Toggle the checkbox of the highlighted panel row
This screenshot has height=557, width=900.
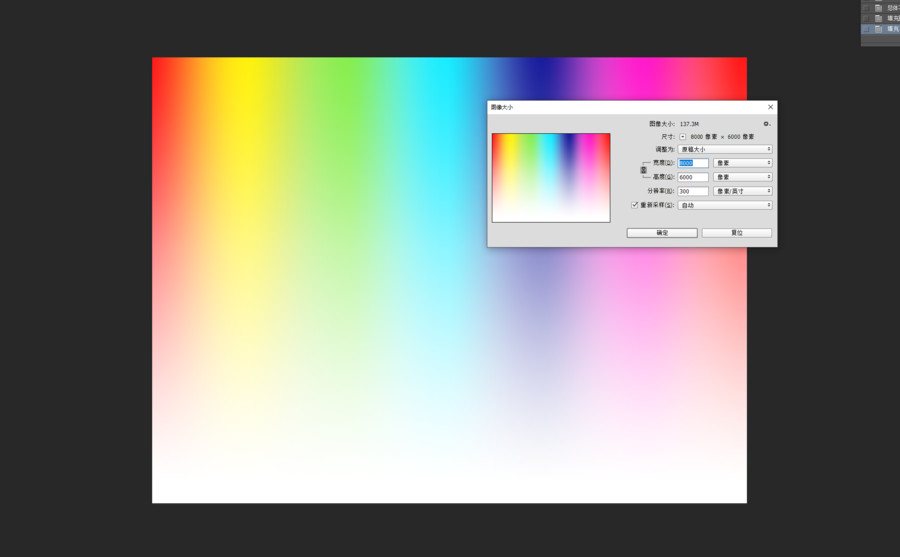866,29
